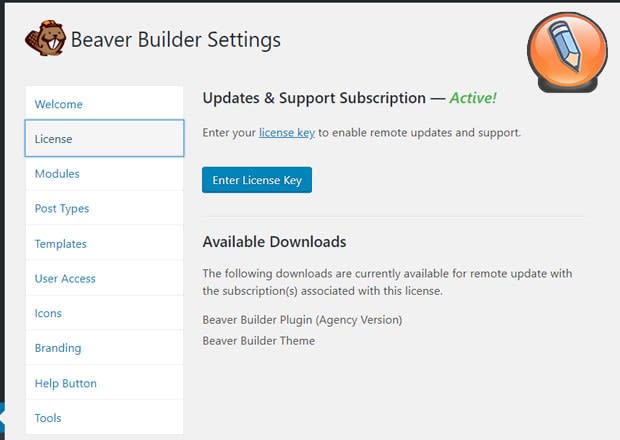Open the Modules settings tab
Viewport: 620px width, 440px height.
[104, 173]
